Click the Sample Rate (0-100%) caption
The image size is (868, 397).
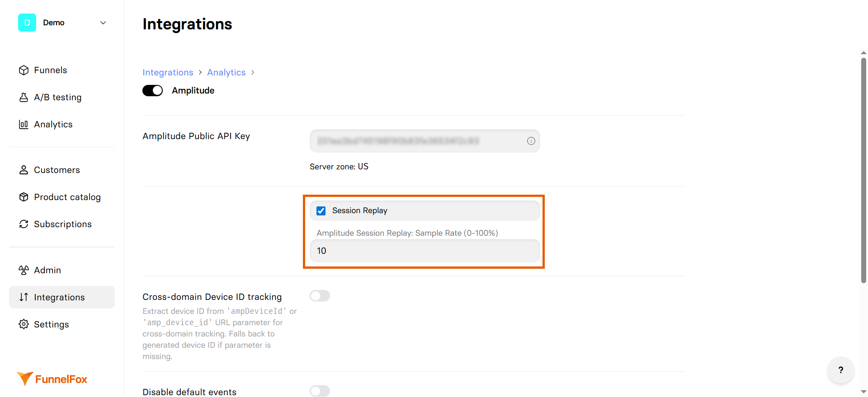407,233
